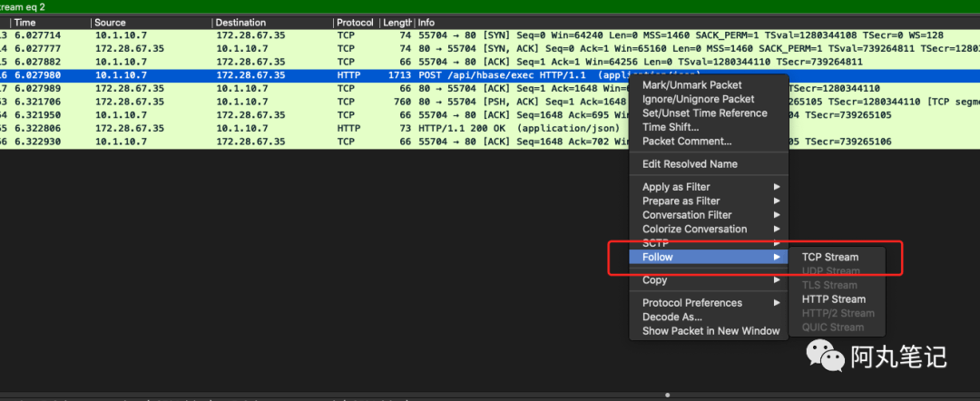
Task: Expand Prepare as Filter submenu
Action: click(x=709, y=200)
